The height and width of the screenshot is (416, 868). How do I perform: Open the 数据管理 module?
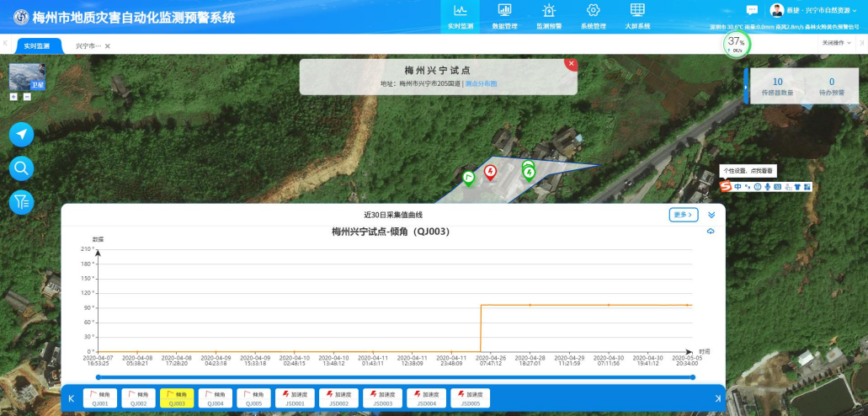pos(504,17)
